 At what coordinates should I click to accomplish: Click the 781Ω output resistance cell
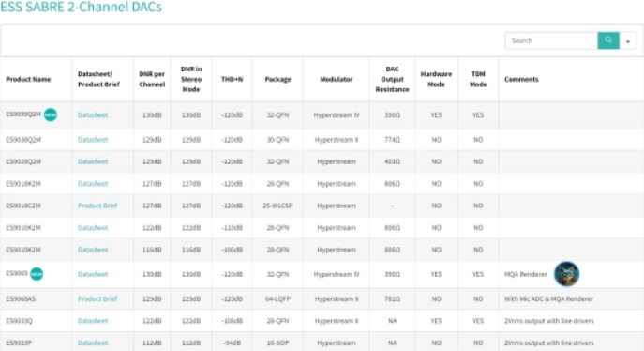(392, 298)
